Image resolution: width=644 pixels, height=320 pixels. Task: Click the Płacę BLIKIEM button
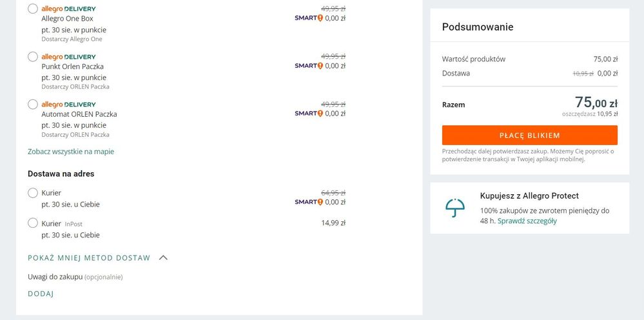coord(530,135)
